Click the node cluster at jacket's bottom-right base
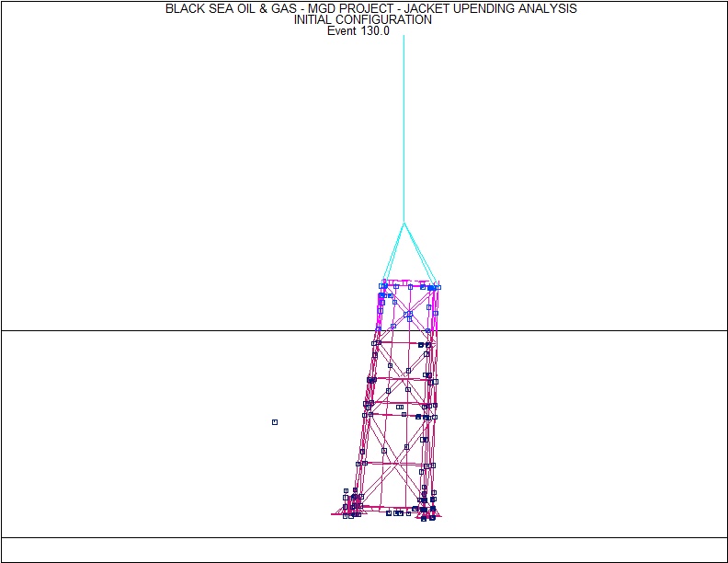Viewport: 728px width, 563px height. coord(428,511)
